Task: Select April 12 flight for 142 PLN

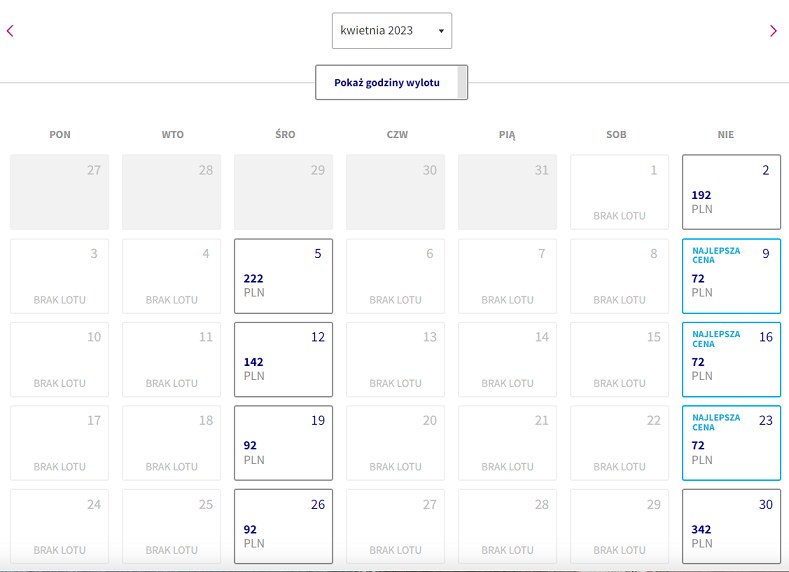Action: coord(283,360)
